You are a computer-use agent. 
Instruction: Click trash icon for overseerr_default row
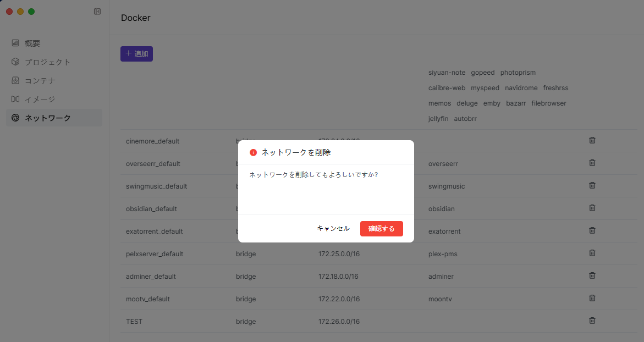click(592, 163)
